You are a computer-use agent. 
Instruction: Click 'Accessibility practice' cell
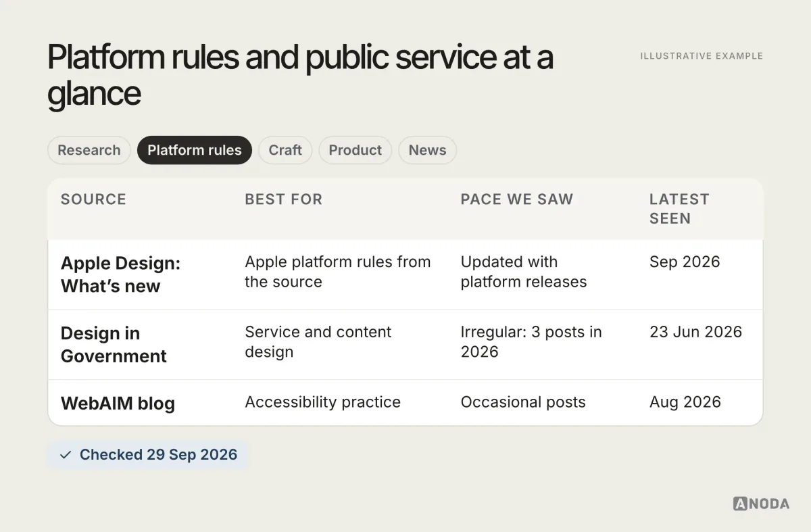(x=322, y=402)
